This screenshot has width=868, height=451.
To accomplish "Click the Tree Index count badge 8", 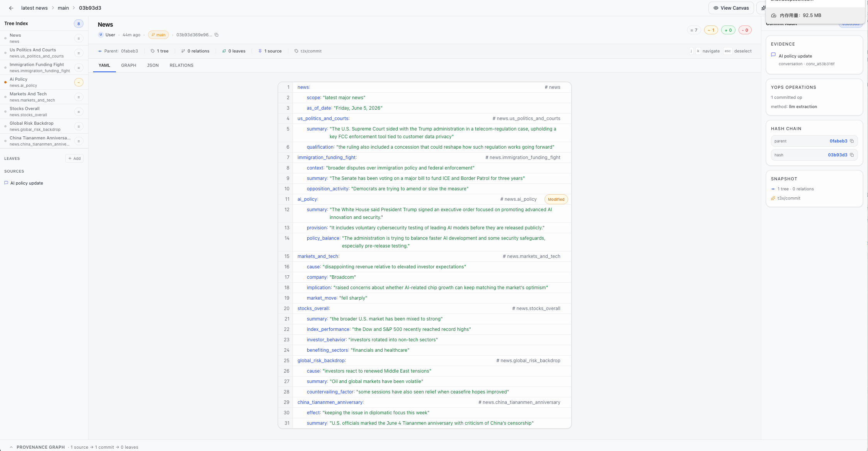I will coord(78,24).
